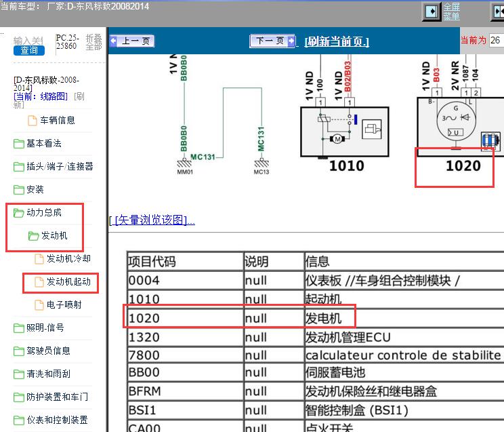Click the 智能控制盒 (BSI1) info cell
Screen dimensions: 504x432
(404, 410)
